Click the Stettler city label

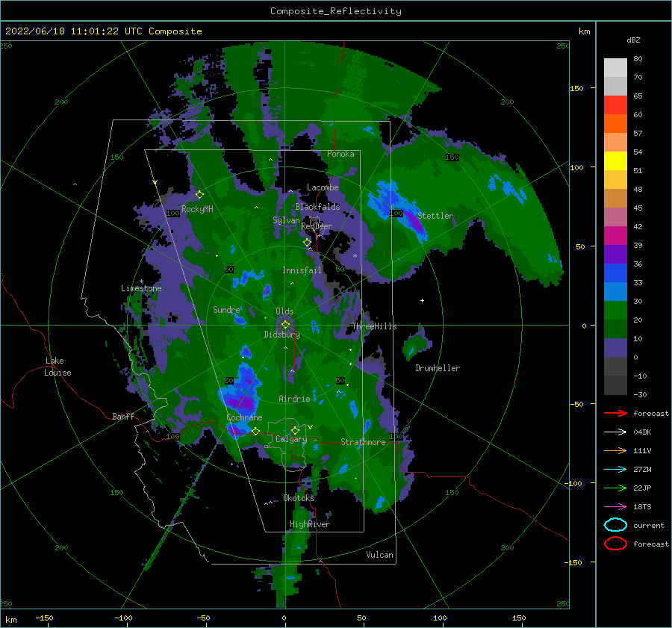coord(435,216)
